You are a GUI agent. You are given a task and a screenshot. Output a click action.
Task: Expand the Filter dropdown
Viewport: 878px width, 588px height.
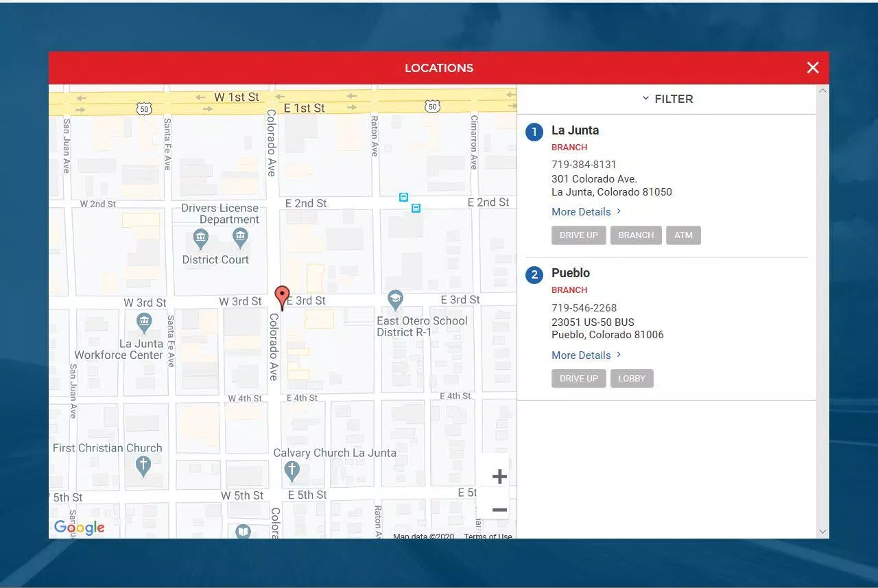667,99
